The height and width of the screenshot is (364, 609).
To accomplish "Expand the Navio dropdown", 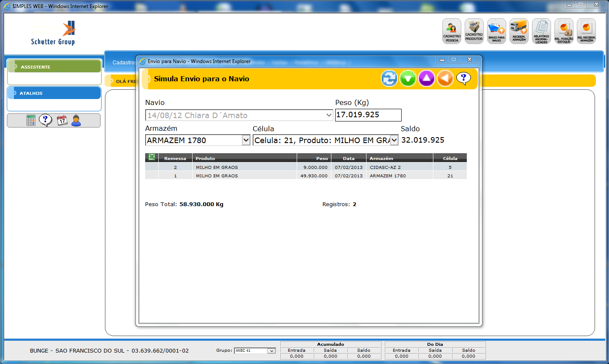I will pyautogui.click(x=329, y=115).
